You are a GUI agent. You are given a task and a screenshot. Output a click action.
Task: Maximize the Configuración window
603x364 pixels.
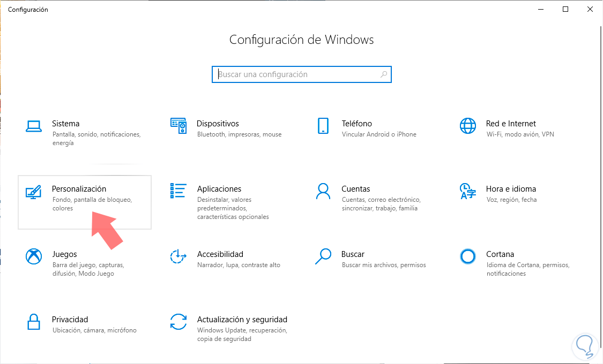click(x=565, y=9)
